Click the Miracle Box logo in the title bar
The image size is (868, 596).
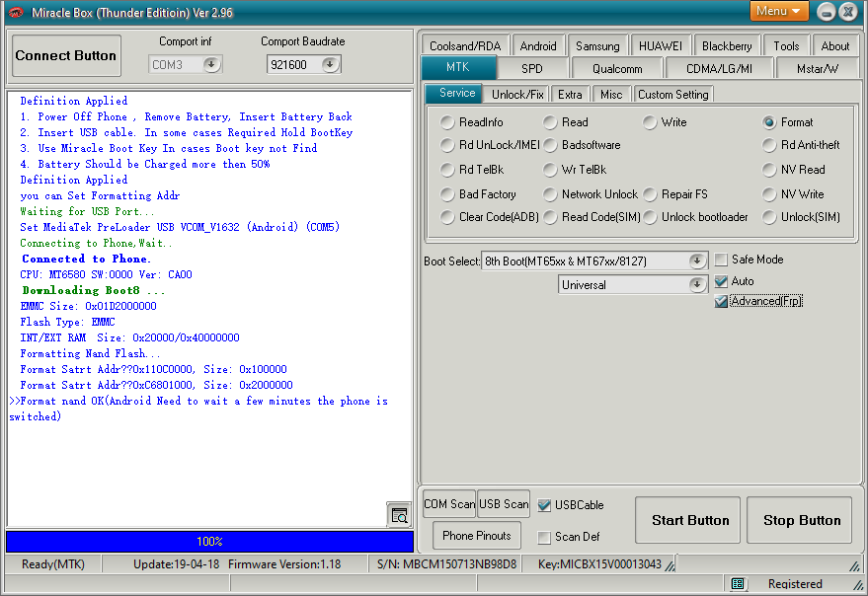point(16,12)
